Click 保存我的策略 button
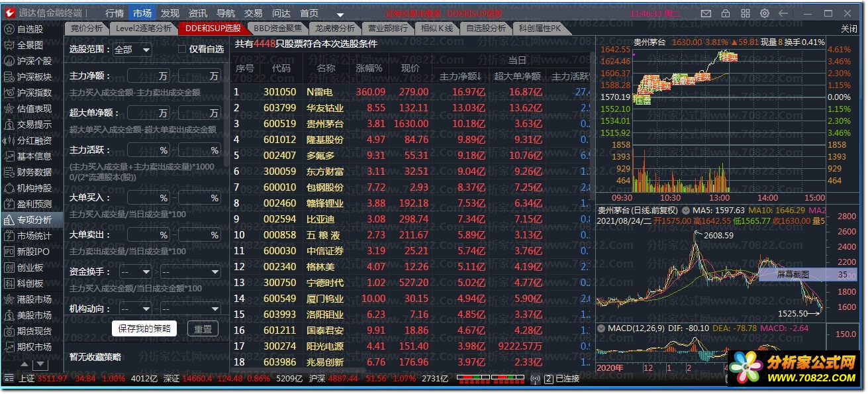The height and width of the screenshot is (394, 868). tap(144, 328)
